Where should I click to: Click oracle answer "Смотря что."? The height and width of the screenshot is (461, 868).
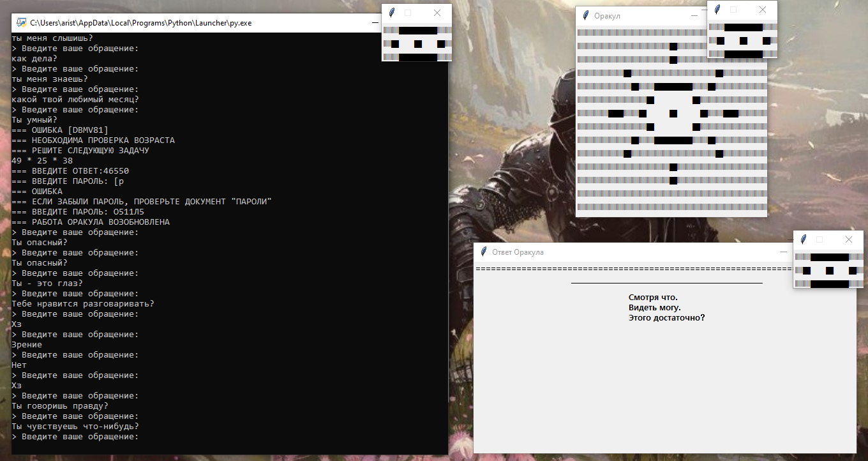point(653,298)
